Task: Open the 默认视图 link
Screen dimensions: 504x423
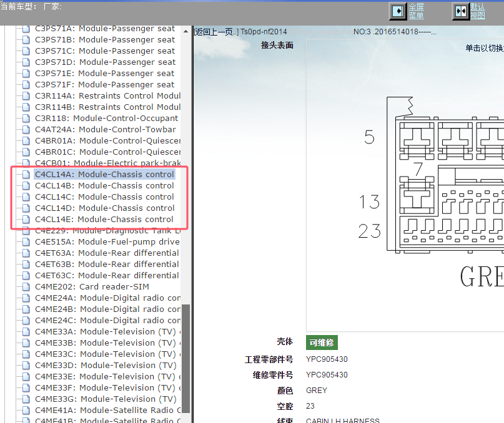Action: 478,11
